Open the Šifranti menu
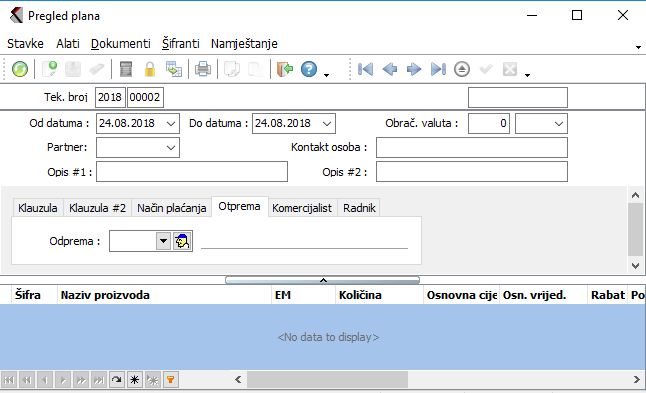 (x=180, y=43)
